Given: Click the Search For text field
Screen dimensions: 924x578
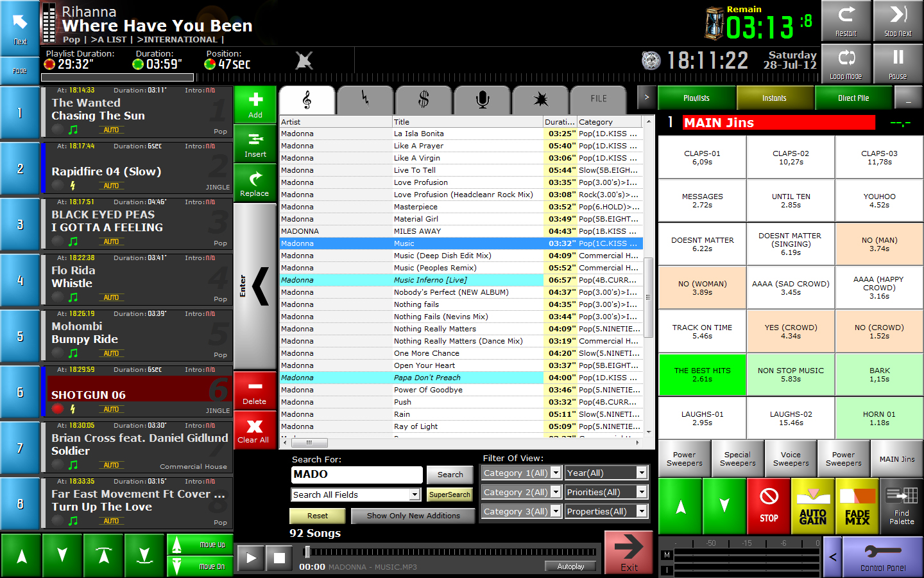Looking at the screenshot, I should click(357, 475).
